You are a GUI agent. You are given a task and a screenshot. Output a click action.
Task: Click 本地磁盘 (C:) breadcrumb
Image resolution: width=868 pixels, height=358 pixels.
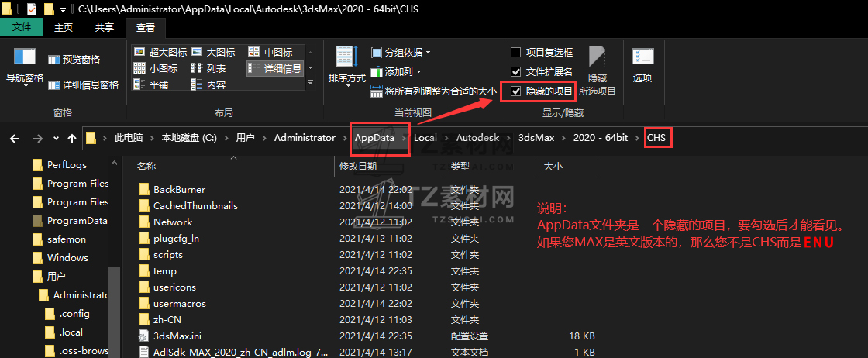point(189,138)
